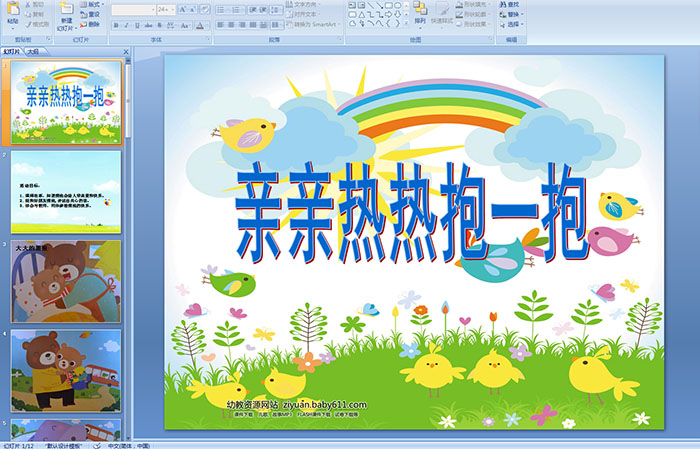
Task: Toggle Italic formatting
Action: 126,25
